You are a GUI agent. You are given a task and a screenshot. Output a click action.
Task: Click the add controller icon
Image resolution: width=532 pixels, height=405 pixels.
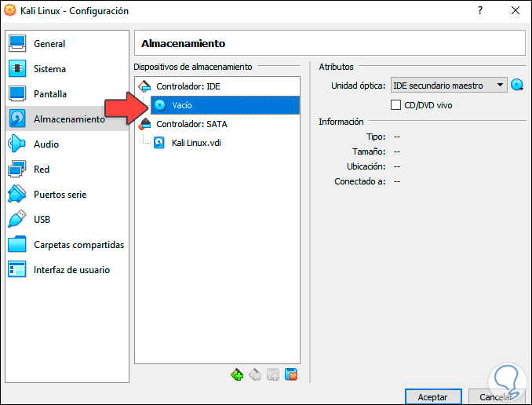(237, 375)
